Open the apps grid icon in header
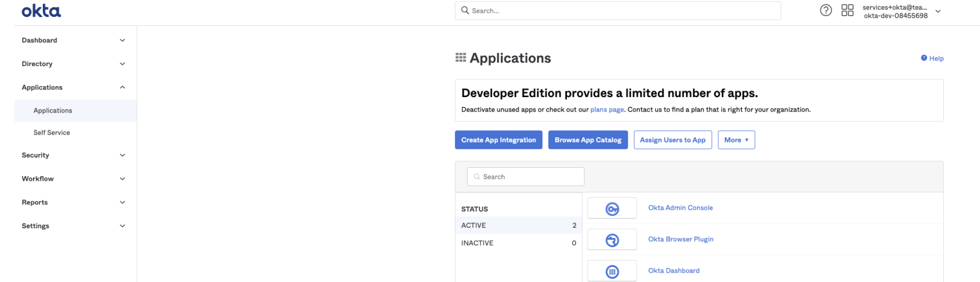This screenshot has height=282, width=980. pos(847,10)
